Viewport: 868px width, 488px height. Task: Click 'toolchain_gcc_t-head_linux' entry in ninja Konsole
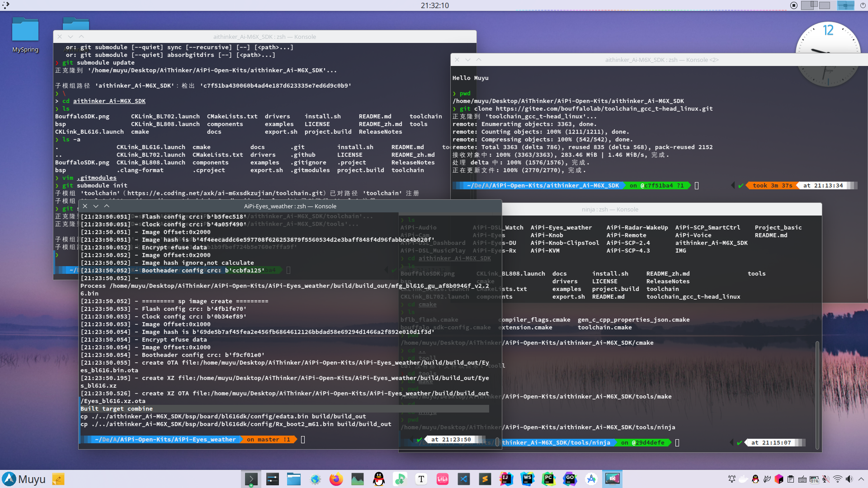(x=693, y=296)
